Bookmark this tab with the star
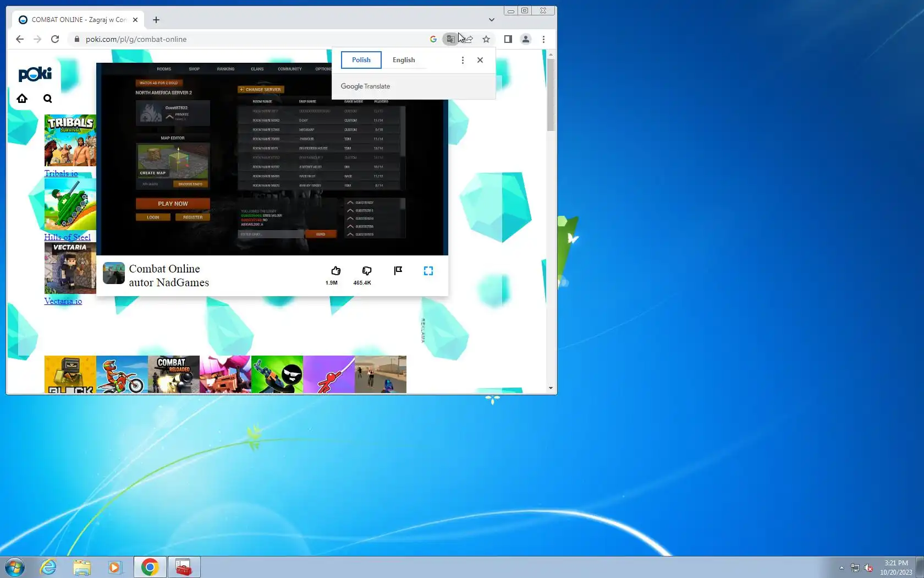The width and height of the screenshot is (924, 578). point(486,39)
